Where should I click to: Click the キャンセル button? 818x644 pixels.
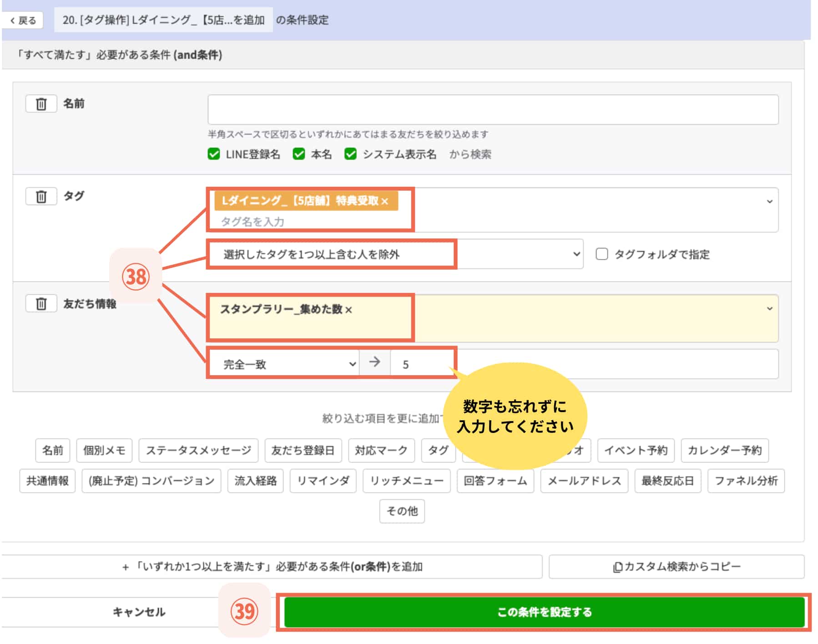pyautogui.click(x=139, y=612)
